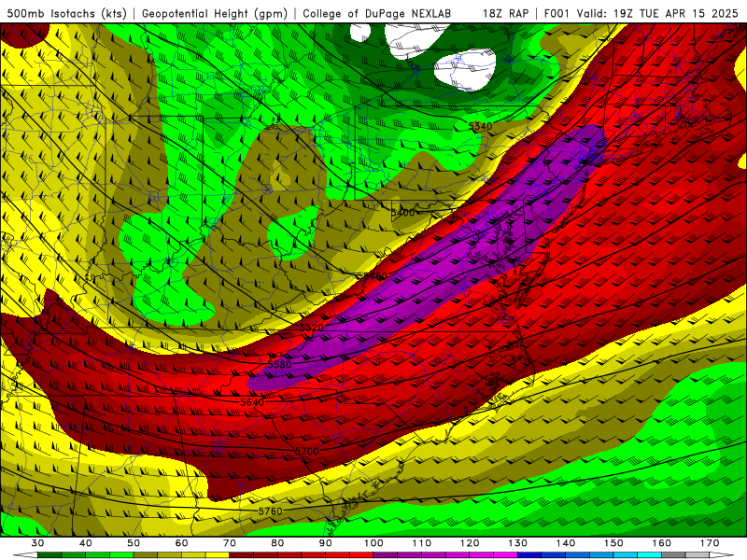Click the "500mb Isotachs (kts)" title text
This screenshot has width=747, height=560.
(x=66, y=13)
